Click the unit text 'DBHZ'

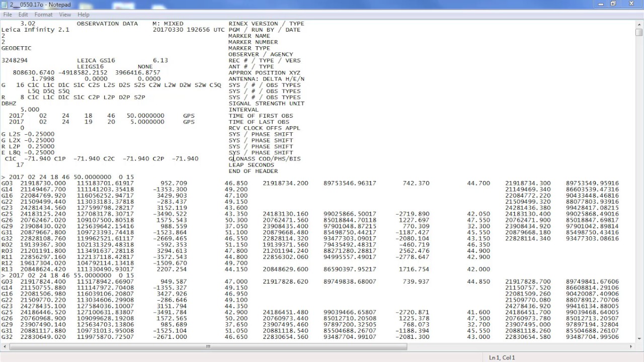(9, 104)
